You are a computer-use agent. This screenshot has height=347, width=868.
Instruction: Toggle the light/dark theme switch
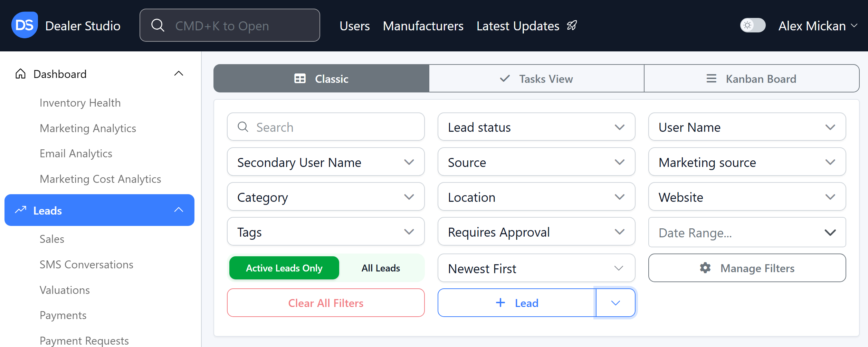(753, 26)
